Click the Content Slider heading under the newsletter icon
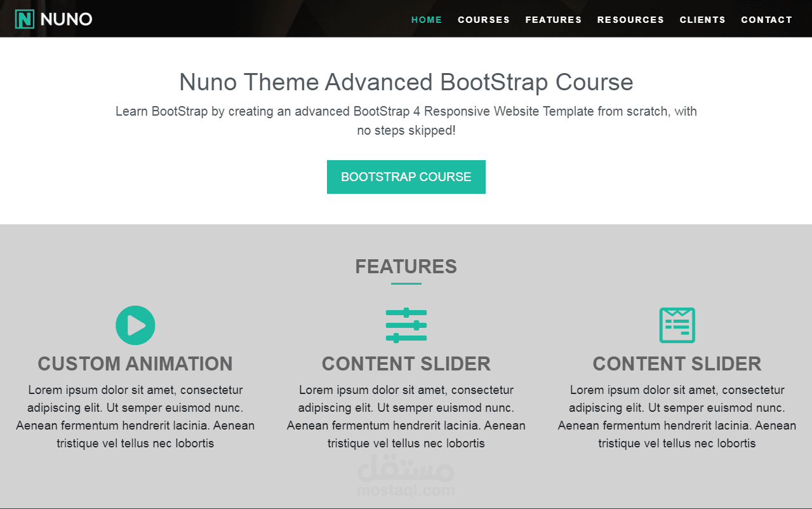Viewport: 812px width, 509px height. pos(677,363)
